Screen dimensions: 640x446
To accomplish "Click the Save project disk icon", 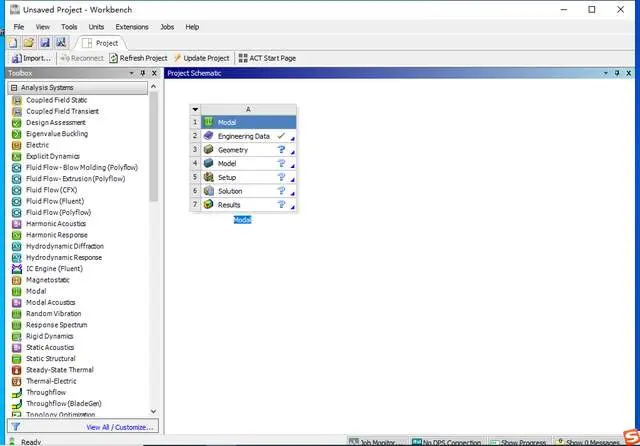I will 45,43.
